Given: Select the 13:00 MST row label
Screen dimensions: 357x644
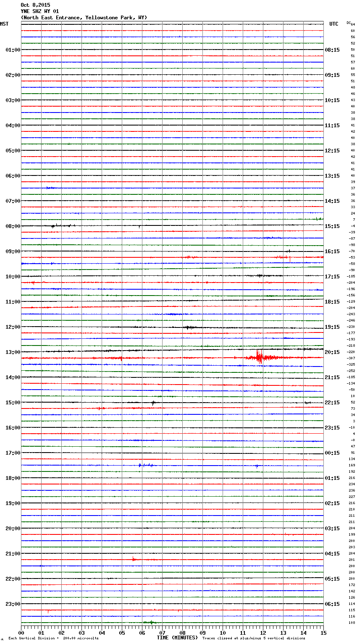Looking at the screenshot, I should (13, 352).
